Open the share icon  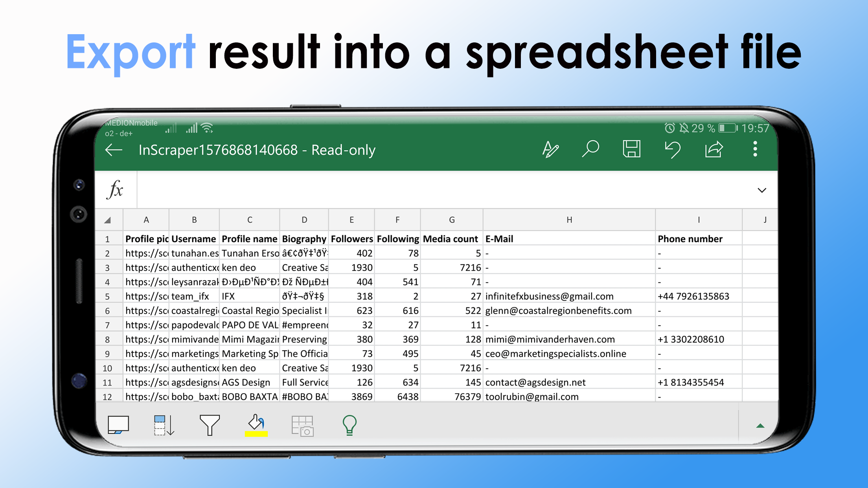coord(714,149)
